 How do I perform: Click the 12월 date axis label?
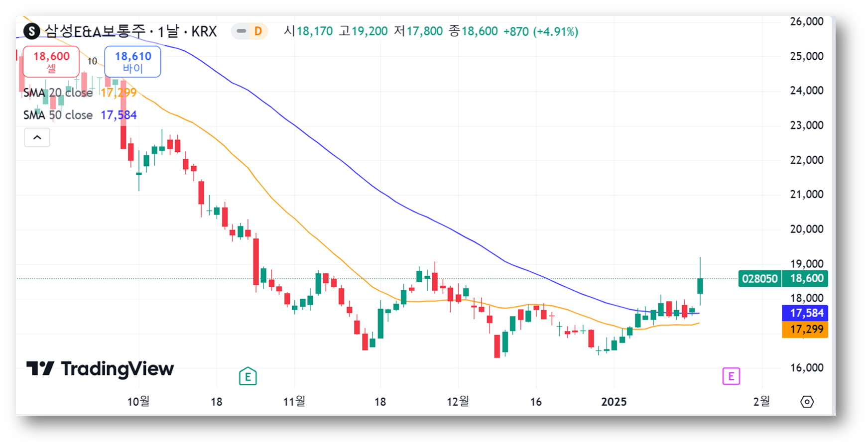coord(458,402)
